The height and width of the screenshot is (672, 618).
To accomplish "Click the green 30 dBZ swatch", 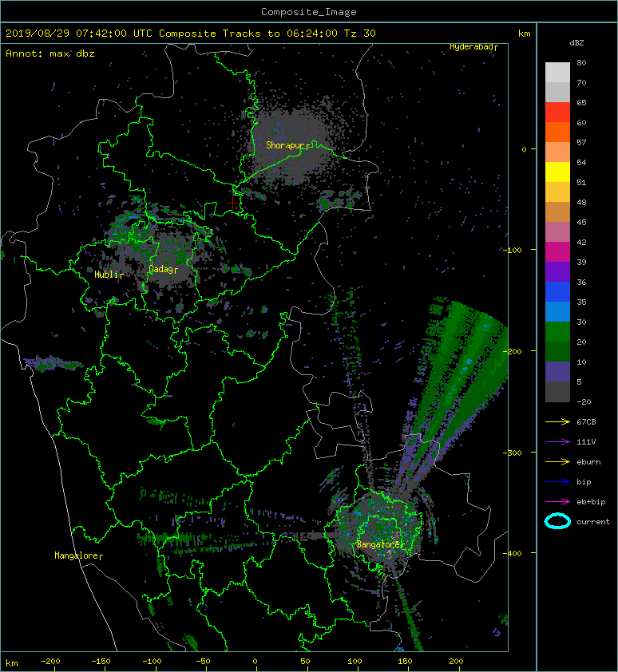I will (557, 332).
